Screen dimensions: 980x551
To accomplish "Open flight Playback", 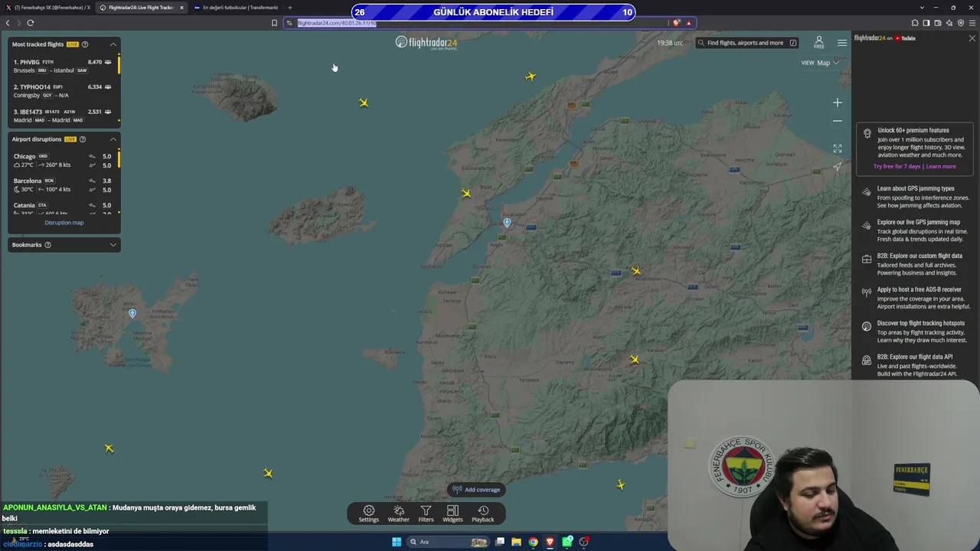I will click(x=482, y=514).
